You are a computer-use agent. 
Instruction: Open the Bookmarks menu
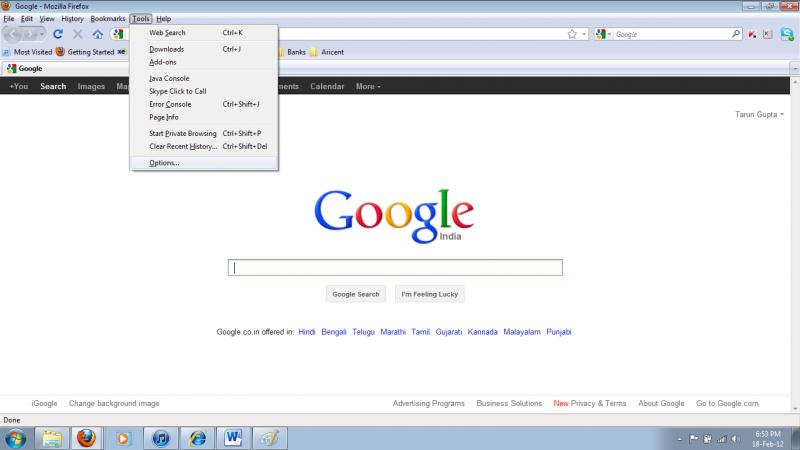point(108,19)
